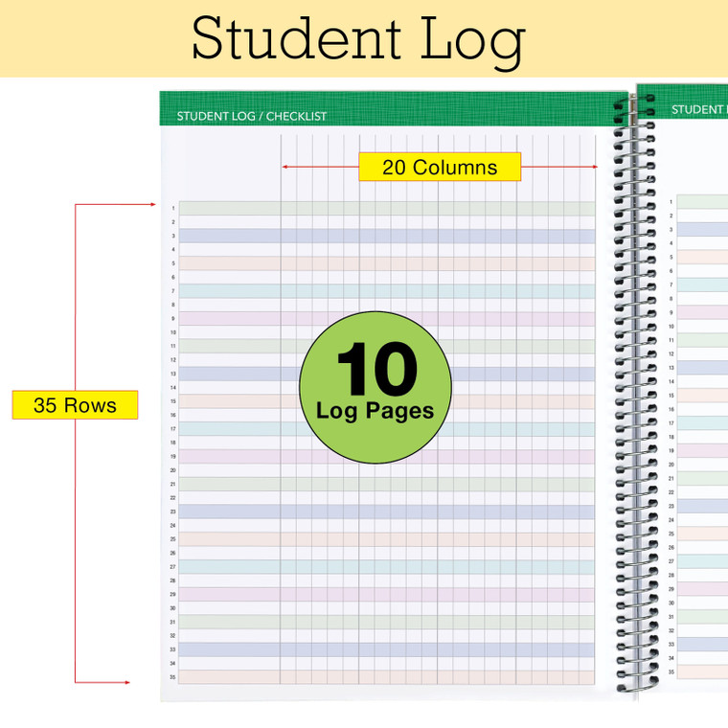Select the yellow "20 Columns" label
This screenshot has height=728, width=728.
[x=440, y=168]
